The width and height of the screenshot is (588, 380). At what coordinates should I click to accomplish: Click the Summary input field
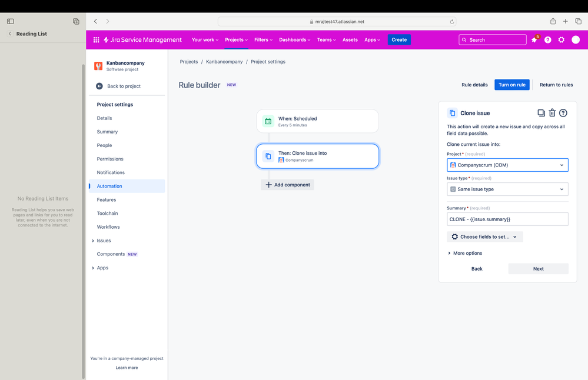click(507, 219)
